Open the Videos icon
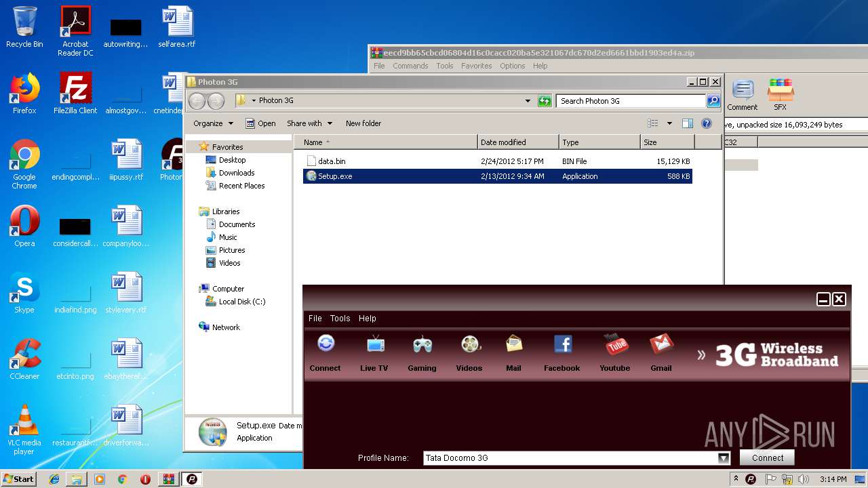Image resolution: width=868 pixels, height=488 pixels. [x=470, y=344]
